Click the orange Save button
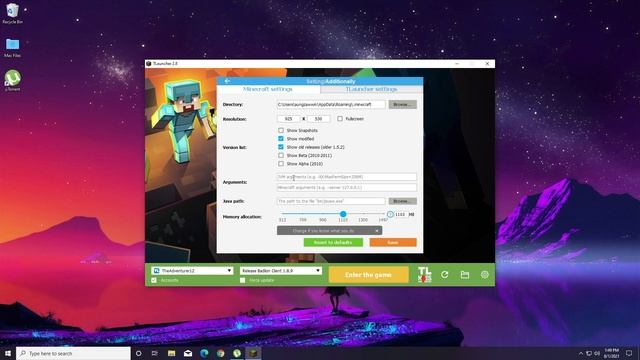 point(393,242)
